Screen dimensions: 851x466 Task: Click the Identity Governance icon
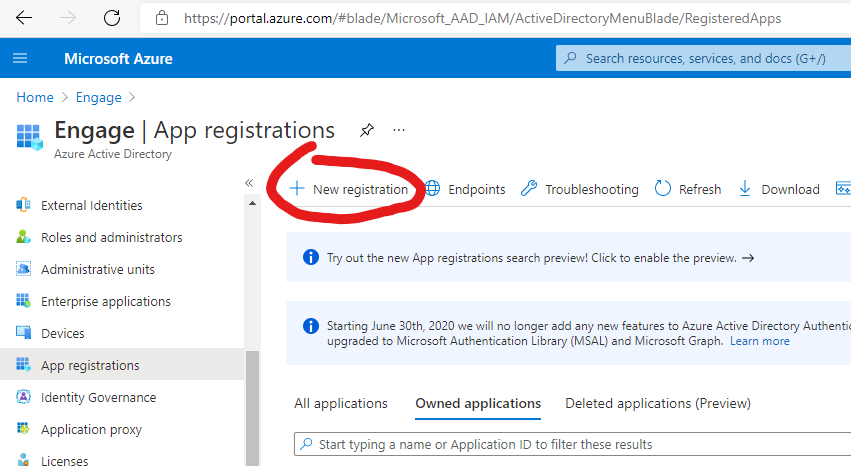coord(23,397)
